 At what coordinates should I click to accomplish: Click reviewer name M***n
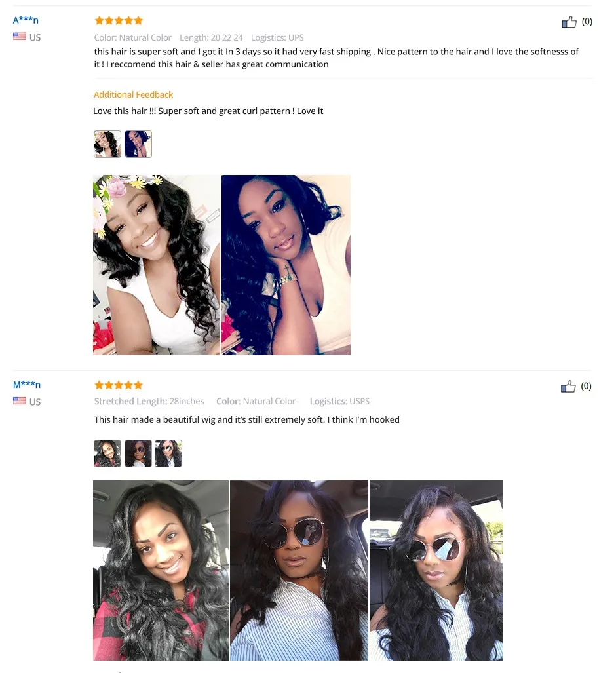pyautogui.click(x=27, y=385)
